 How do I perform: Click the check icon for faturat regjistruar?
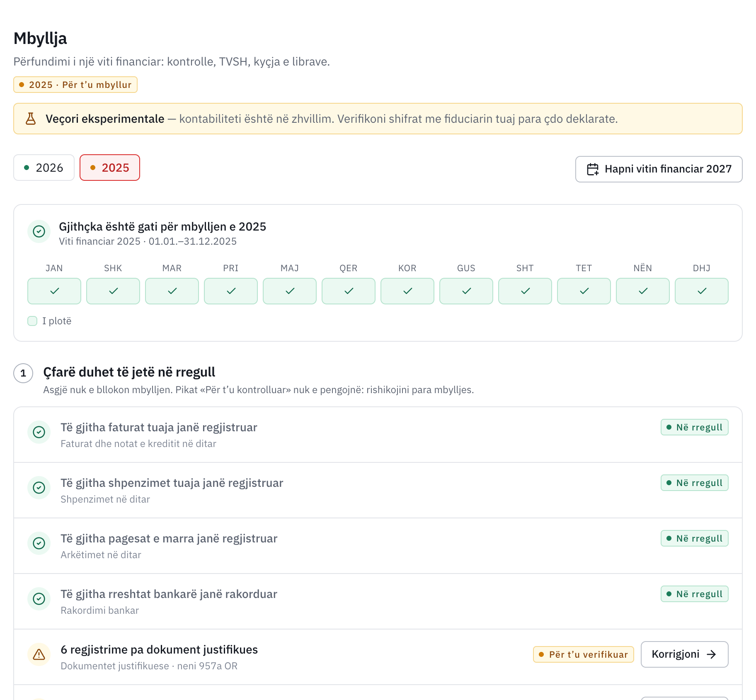(x=39, y=432)
